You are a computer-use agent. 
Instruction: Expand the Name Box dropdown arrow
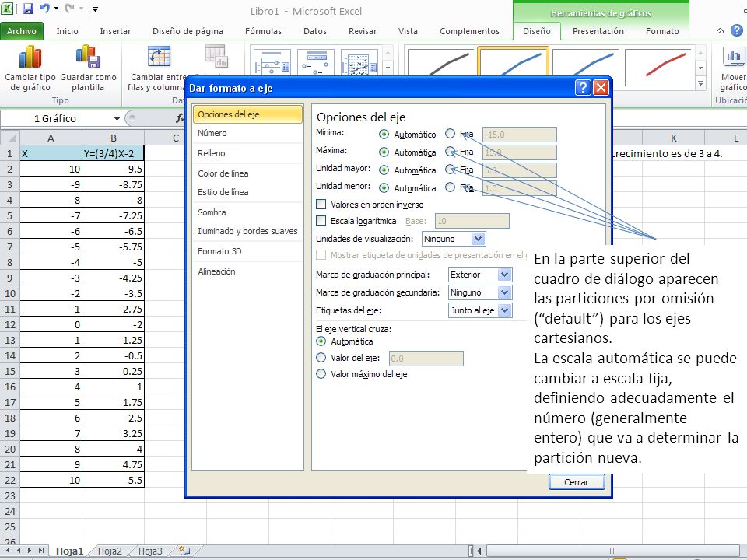[x=117, y=118]
